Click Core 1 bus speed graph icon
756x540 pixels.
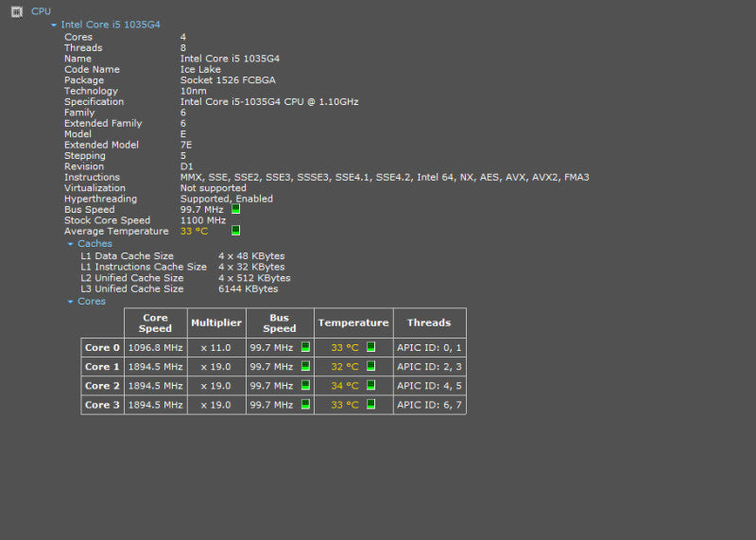[305, 366]
